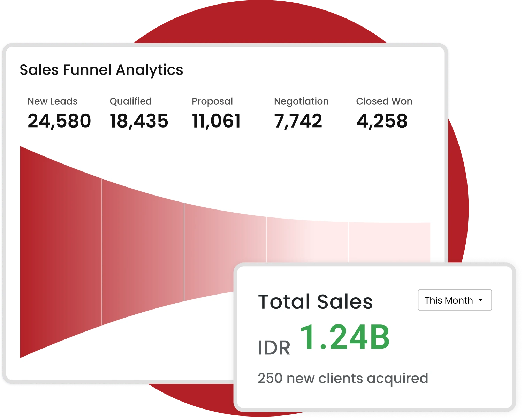This screenshot has width=524, height=420.
Task: Open the This Month dropdown
Action: click(454, 300)
